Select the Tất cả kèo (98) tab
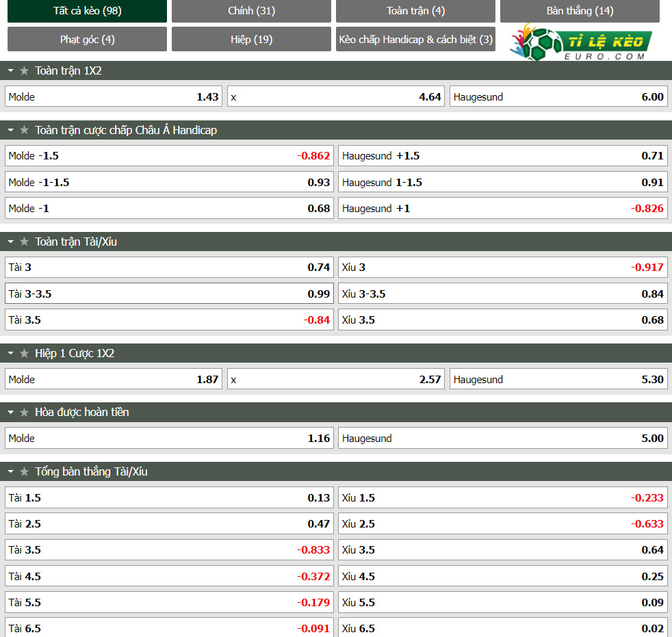The image size is (672, 637). click(x=88, y=11)
